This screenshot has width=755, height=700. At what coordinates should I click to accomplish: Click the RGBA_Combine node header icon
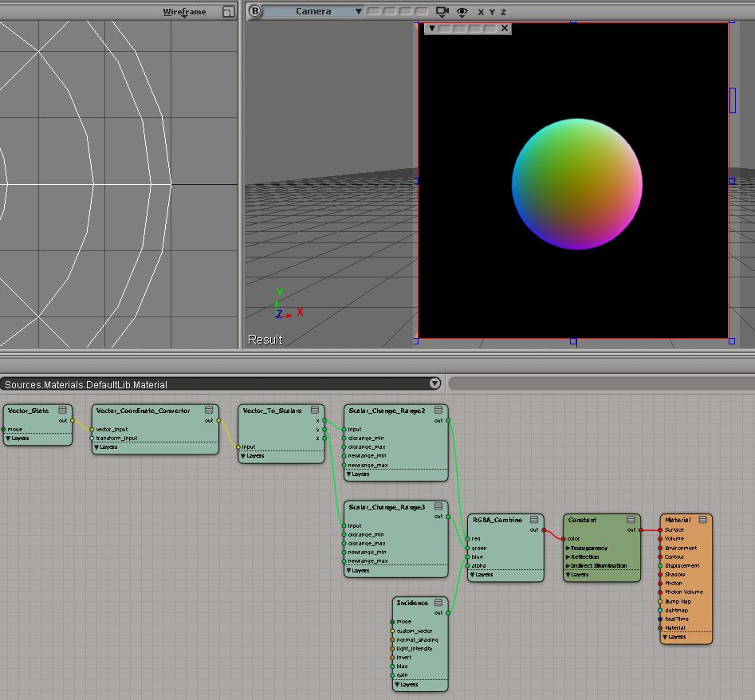click(x=534, y=520)
